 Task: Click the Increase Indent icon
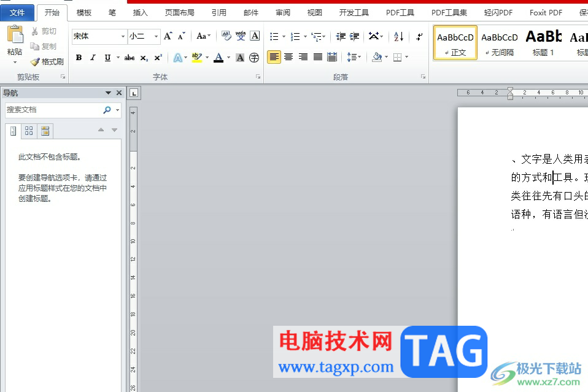tap(354, 36)
